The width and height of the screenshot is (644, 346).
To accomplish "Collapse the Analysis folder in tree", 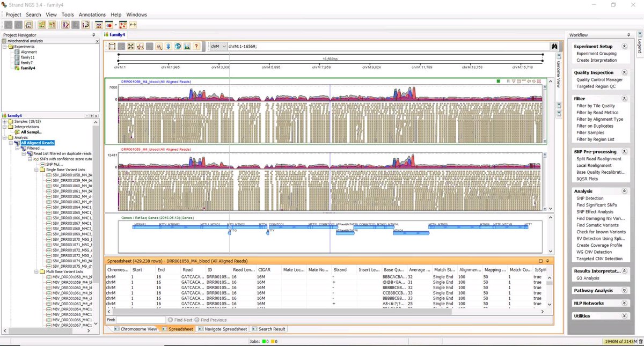I will click(x=5, y=137).
